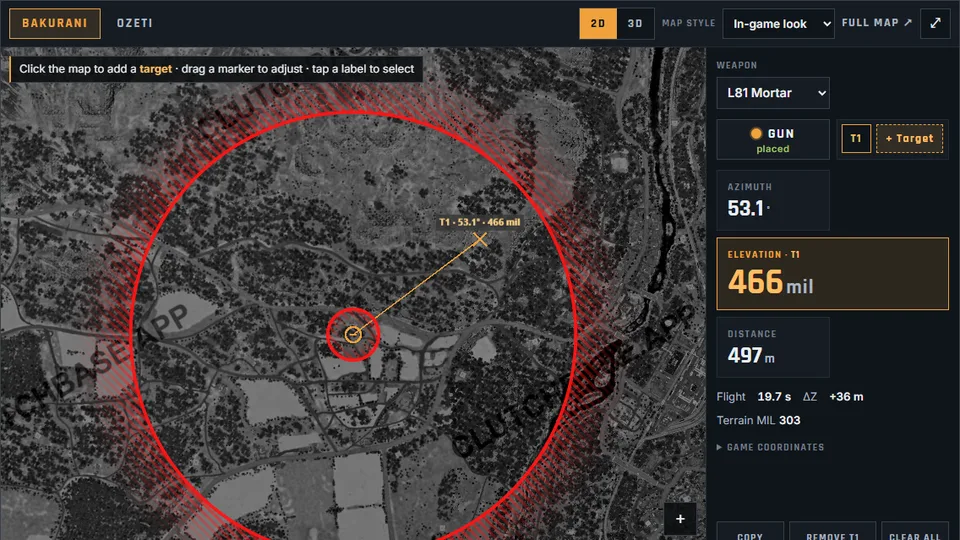Click the Clear All button

point(915,531)
